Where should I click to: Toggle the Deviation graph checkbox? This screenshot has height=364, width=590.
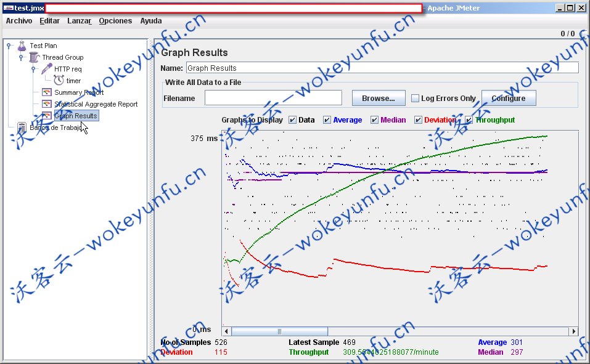(418, 120)
